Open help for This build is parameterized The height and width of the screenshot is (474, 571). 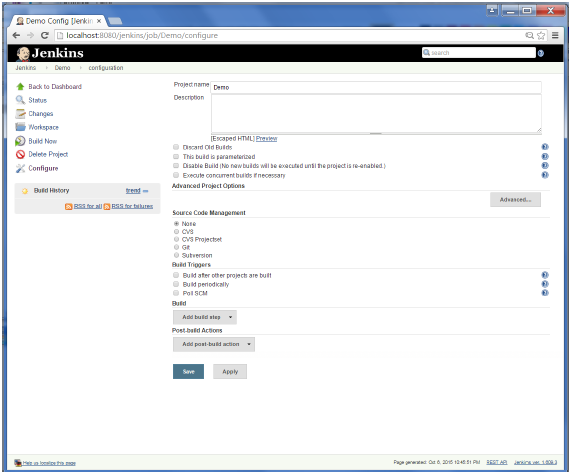pyautogui.click(x=545, y=157)
